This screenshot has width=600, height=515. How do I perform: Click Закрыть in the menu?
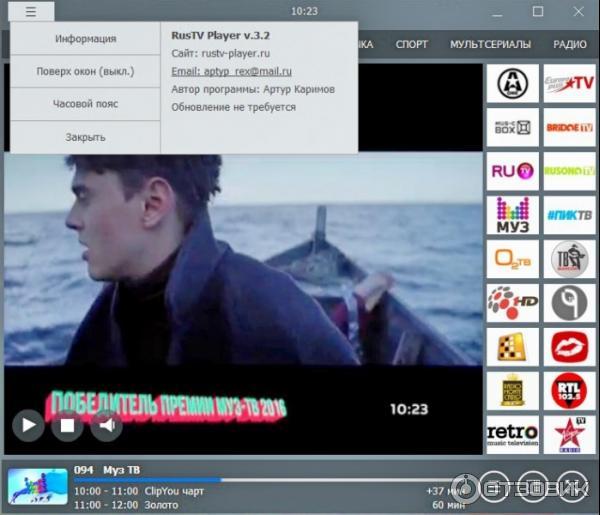pos(85,137)
